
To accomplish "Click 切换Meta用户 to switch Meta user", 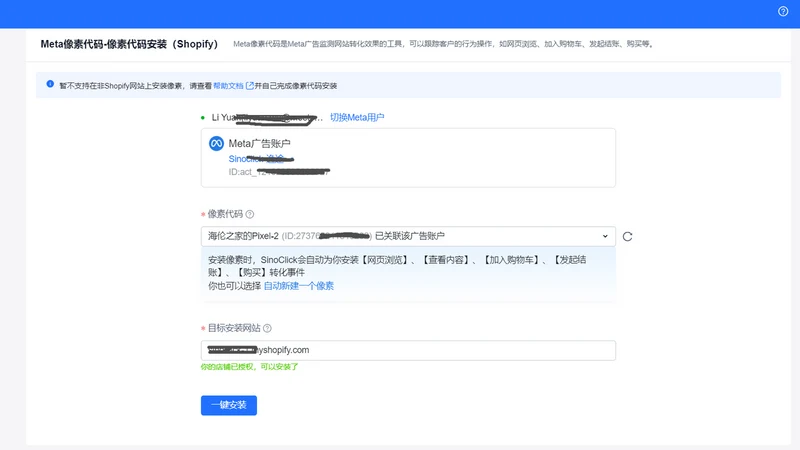I will 357,117.
